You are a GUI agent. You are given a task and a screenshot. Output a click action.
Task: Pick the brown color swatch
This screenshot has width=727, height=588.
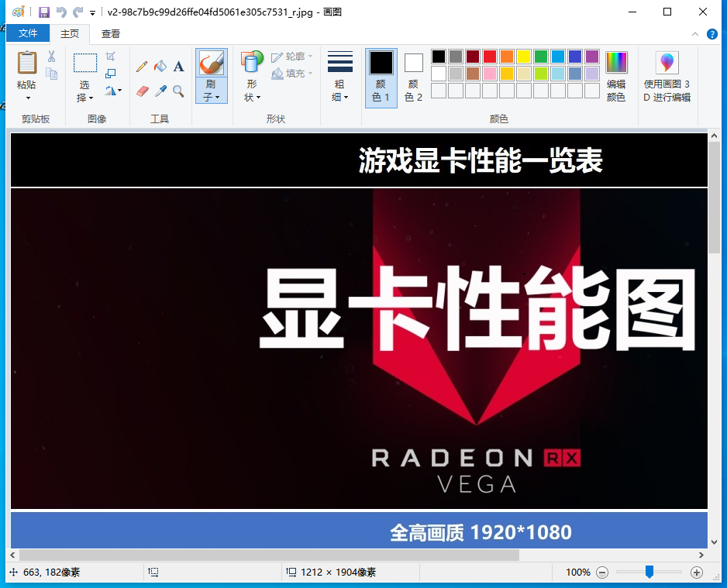click(x=473, y=74)
